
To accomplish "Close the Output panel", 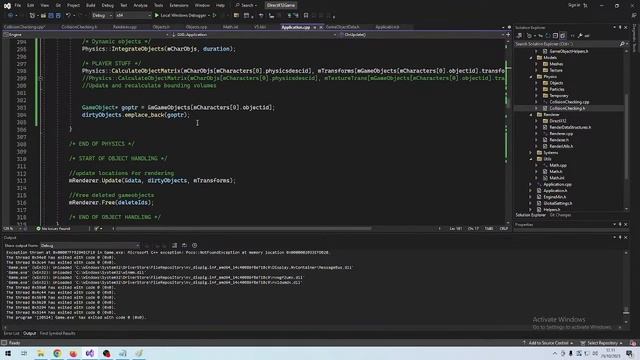I will tap(626, 238).
